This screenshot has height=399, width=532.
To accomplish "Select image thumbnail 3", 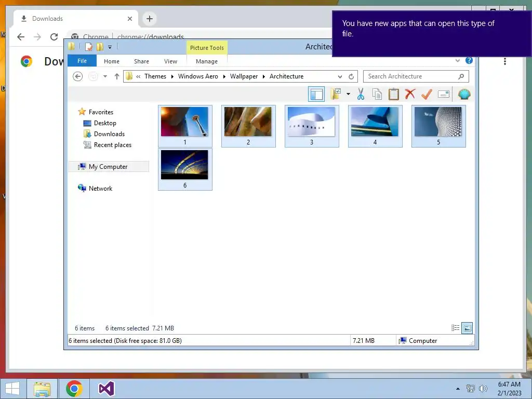I will 312,126.
